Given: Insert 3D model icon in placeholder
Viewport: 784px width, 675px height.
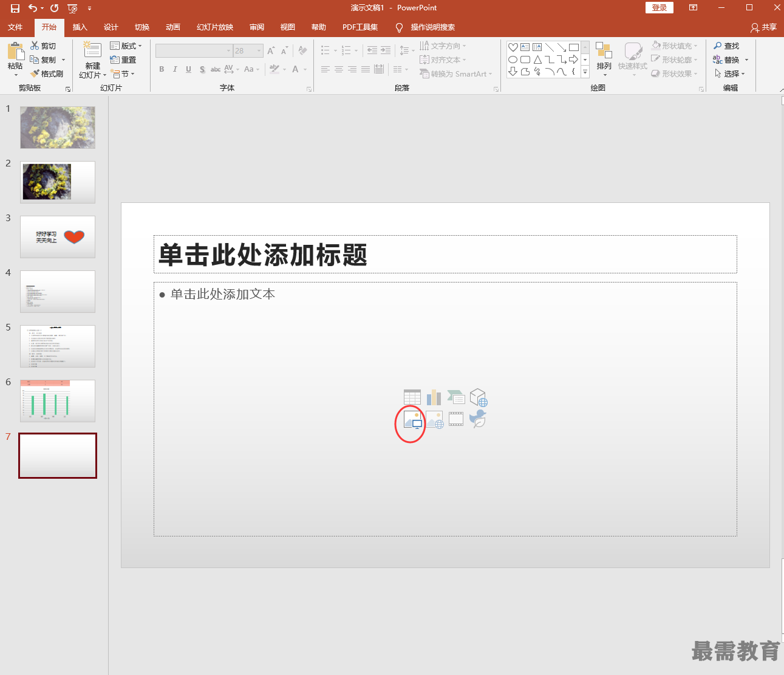Looking at the screenshot, I should coord(479,397).
